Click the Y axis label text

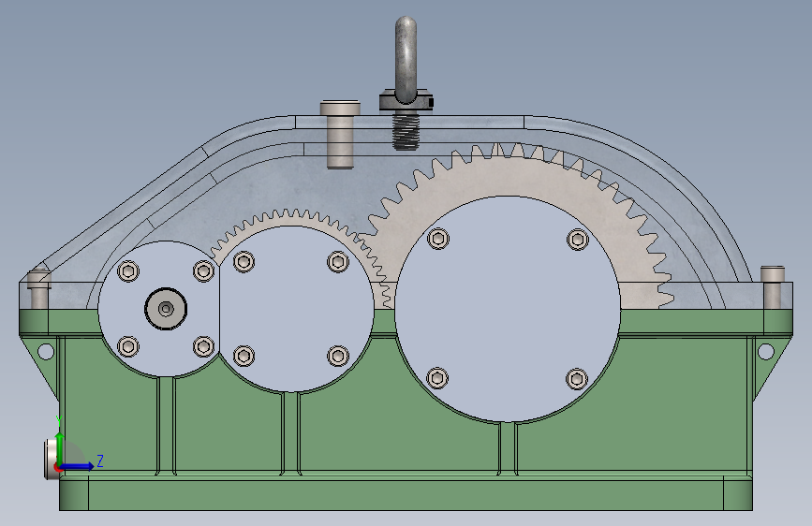coord(59,421)
